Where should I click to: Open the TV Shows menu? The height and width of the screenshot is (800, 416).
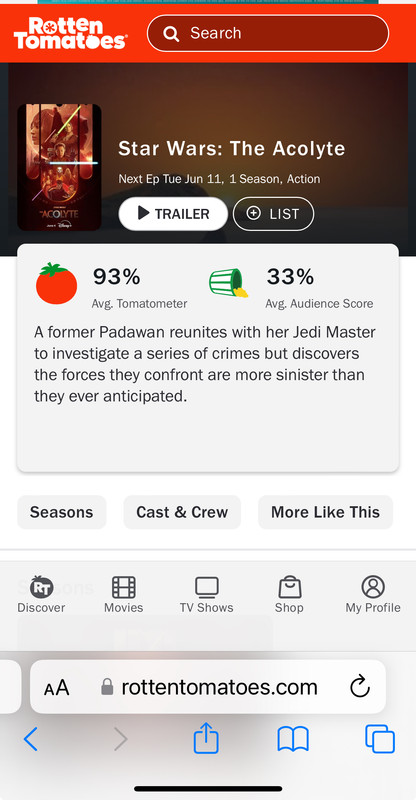[x=206, y=594]
